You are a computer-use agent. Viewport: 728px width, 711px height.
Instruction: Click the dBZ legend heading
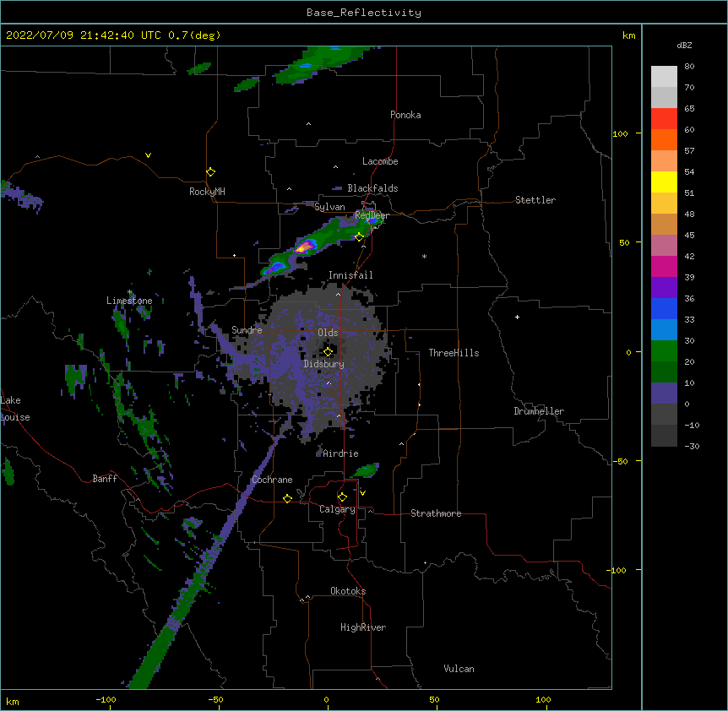click(x=684, y=45)
